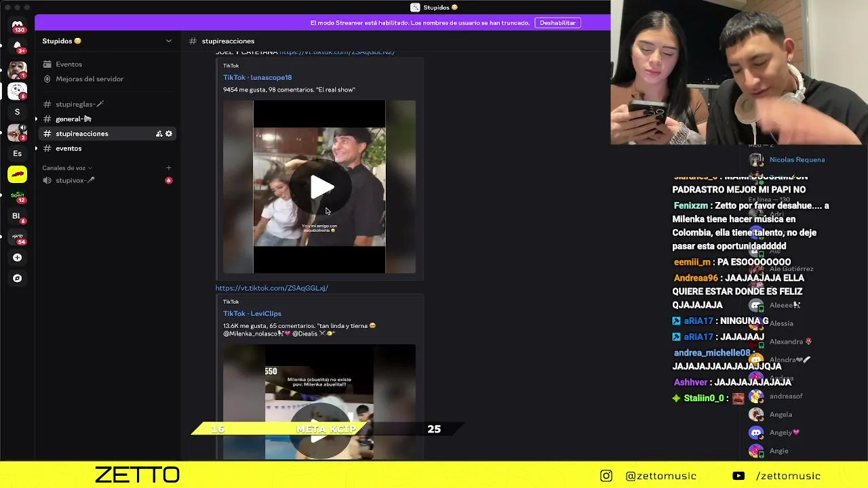Expand the Stupidos server dropdown menu
Viewport: 868px width, 488px height.
[169, 41]
